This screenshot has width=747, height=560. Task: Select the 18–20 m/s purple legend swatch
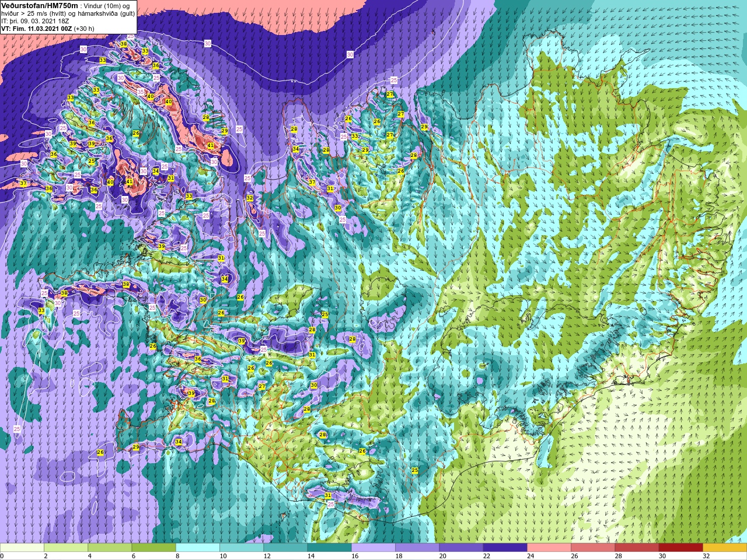(417, 548)
